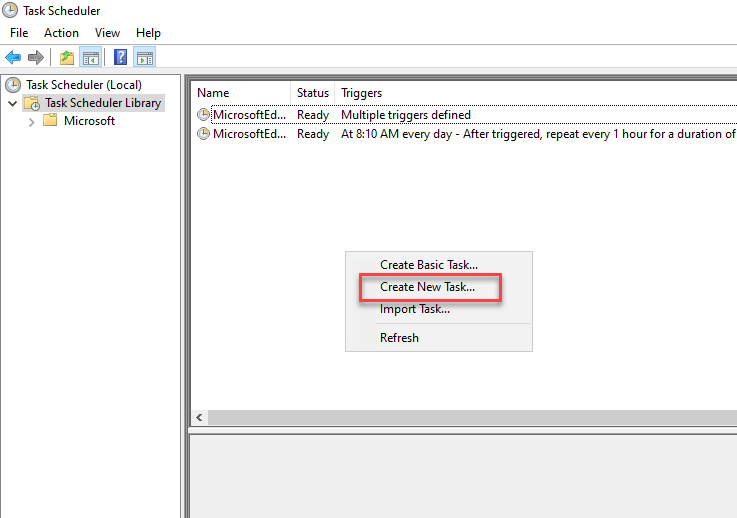Choose Import Task... from context menu
The width and height of the screenshot is (737, 518).
[439, 309]
